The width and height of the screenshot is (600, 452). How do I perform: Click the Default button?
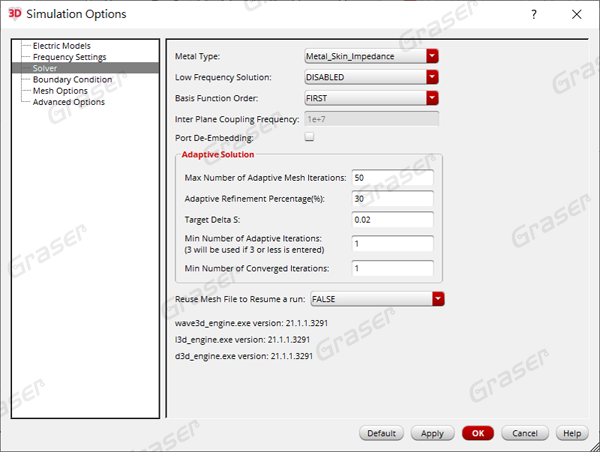pyautogui.click(x=382, y=433)
